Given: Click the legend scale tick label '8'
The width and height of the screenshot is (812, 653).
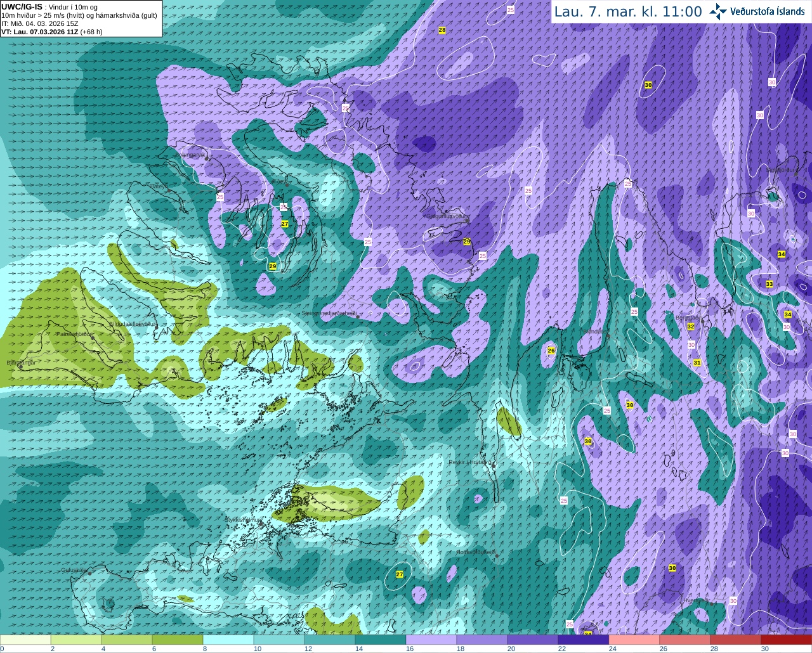Looking at the screenshot, I should pyautogui.click(x=205, y=649).
